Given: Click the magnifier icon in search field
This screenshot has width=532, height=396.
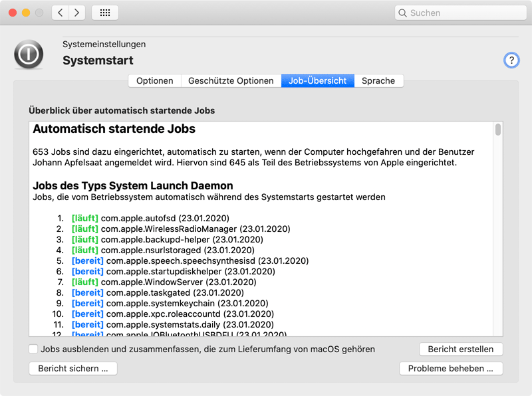Looking at the screenshot, I should [x=402, y=13].
